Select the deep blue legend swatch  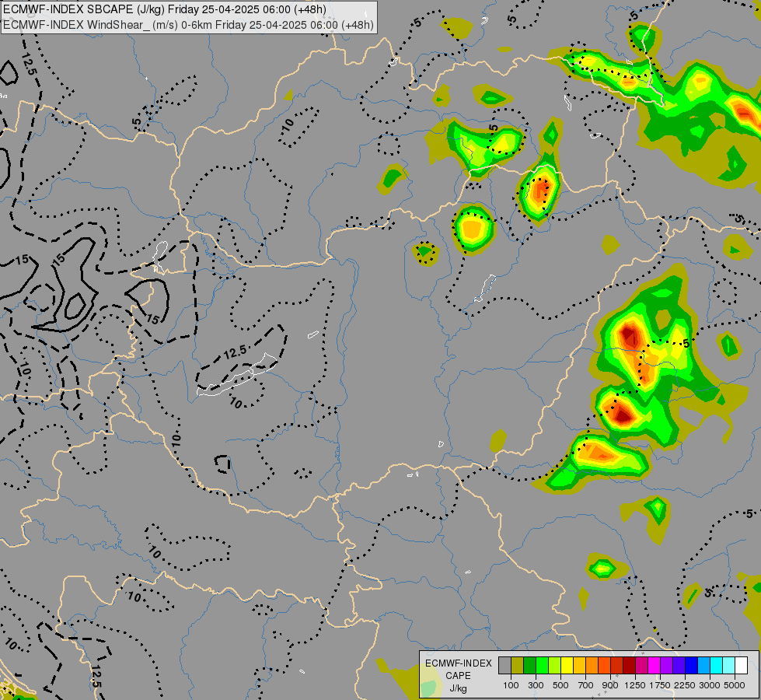pyautogui.click(x=692, y=666)
